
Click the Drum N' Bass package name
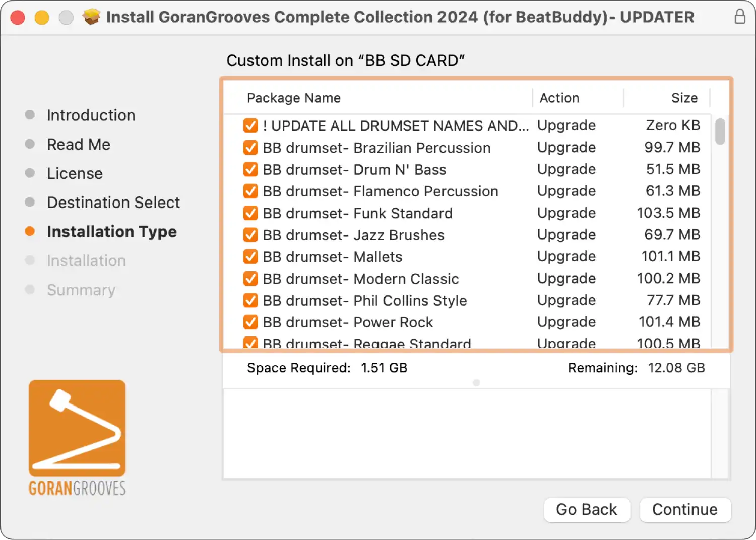(x=355, y=170)
